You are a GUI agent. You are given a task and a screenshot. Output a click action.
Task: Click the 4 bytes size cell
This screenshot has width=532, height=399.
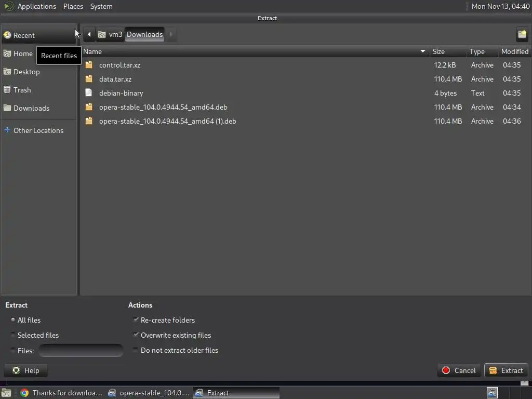pyautogui.click(x=445, y=93)
